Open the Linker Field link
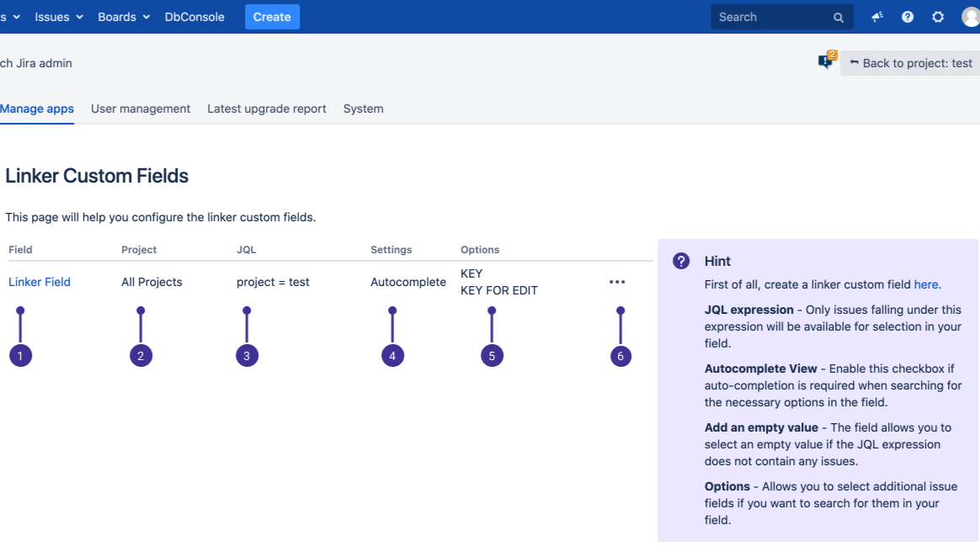The width and height of the screenshot is (980, 557). pos(40,282)
